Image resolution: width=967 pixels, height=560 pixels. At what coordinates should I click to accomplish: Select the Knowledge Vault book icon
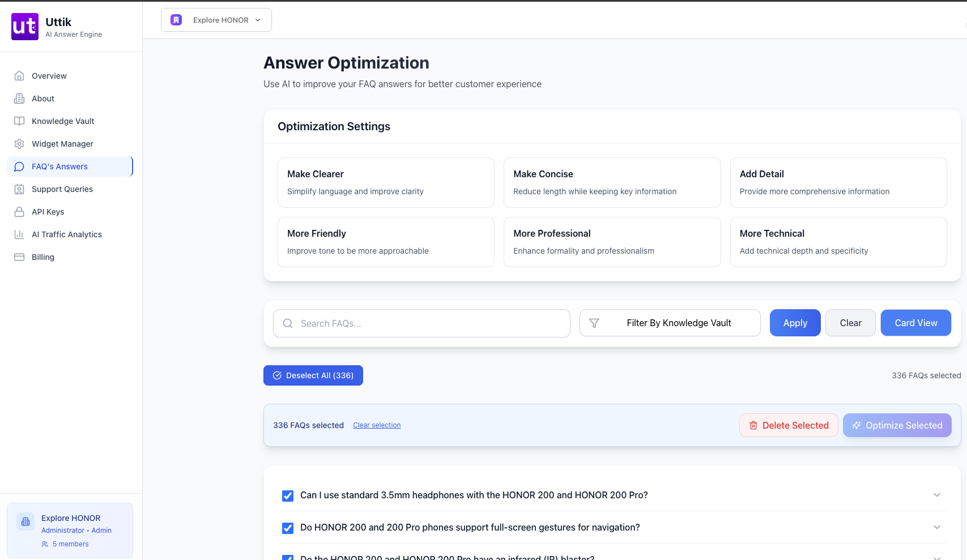point(19,121)
